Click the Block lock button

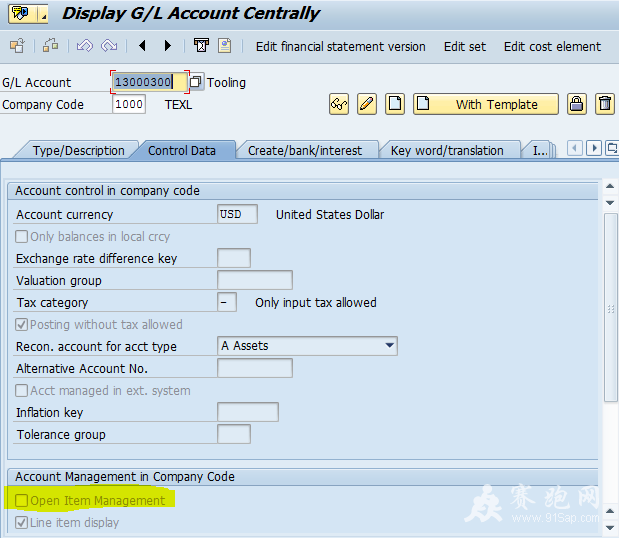[x=577, y=104]
